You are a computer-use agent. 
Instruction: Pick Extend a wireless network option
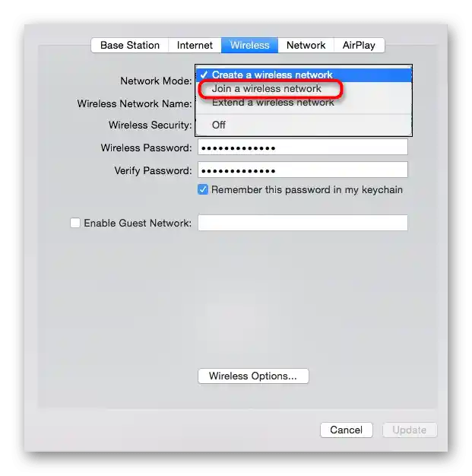303,103
